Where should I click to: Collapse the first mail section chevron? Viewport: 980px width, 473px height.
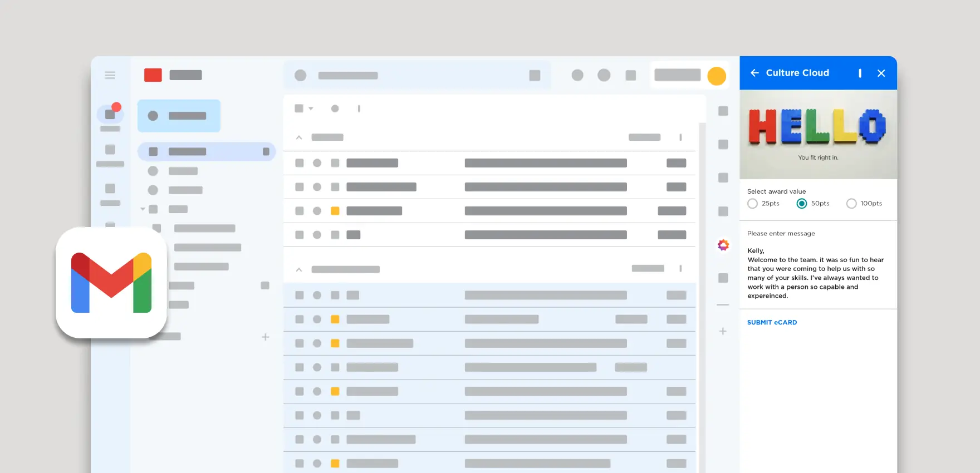tap(299, 137)
